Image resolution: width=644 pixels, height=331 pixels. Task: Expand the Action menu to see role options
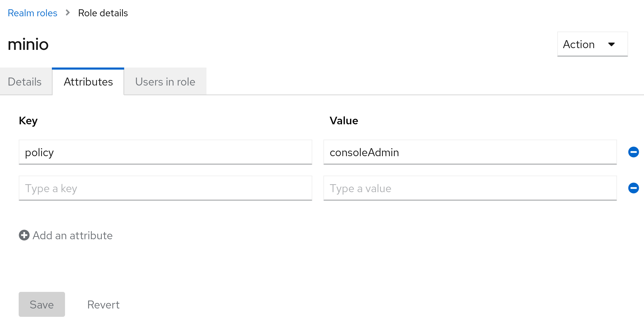pos(592,44)
